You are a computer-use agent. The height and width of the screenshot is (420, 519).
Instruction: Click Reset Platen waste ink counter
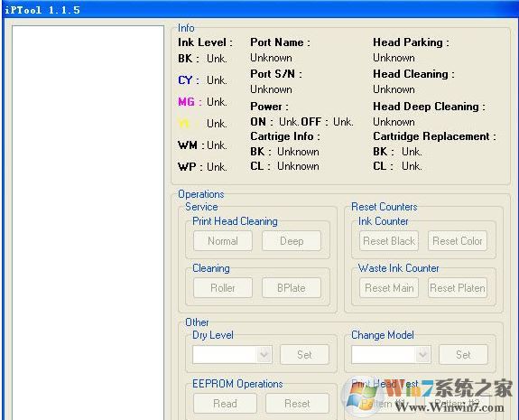pos(458,288)
